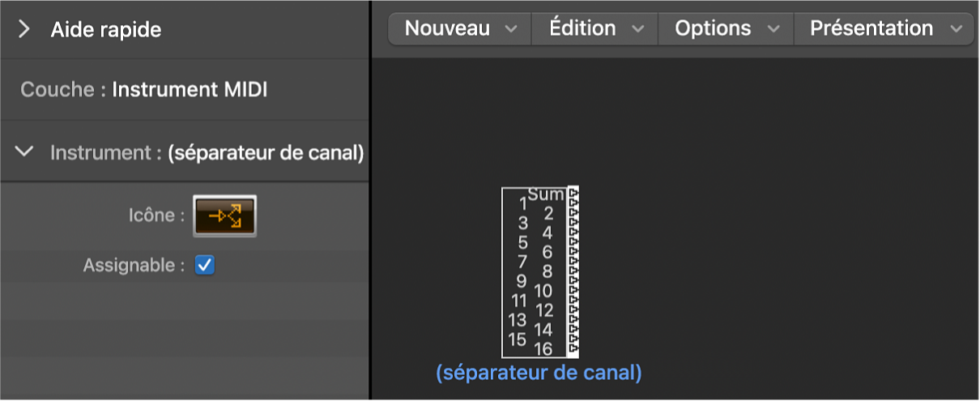Click the channel splitter Icône image button

224,216
